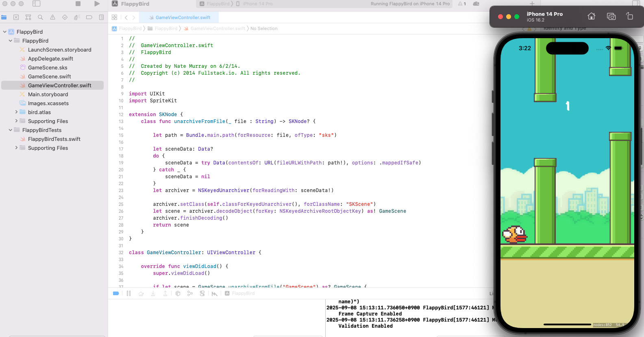Open the Symbol navigator

pos(28,17)
